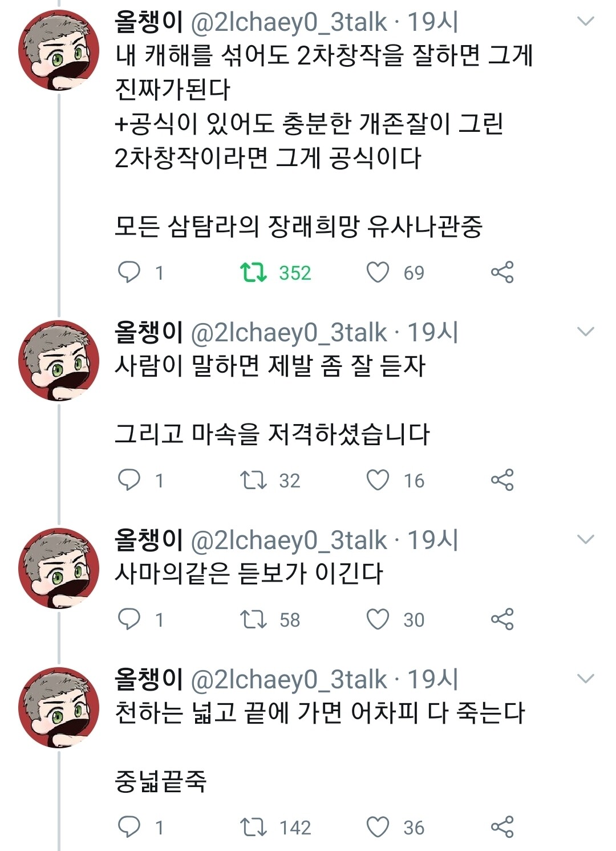Reply to the tweet with 352 retweets
The image size is (616, 851).
[x=129, y=272]
